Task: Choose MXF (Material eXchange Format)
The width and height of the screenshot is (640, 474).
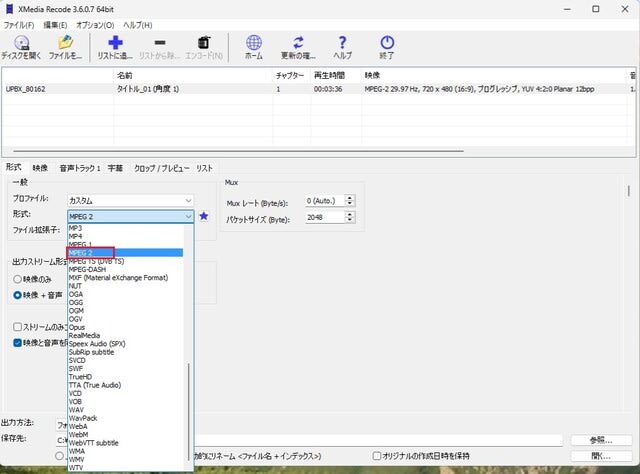Action: pos(125,278)
